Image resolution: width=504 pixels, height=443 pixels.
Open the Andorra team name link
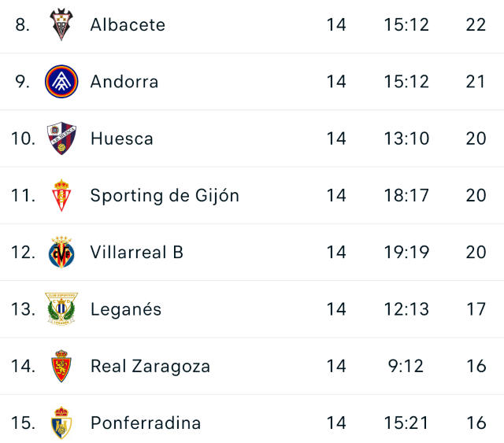(x=124, y=82)
